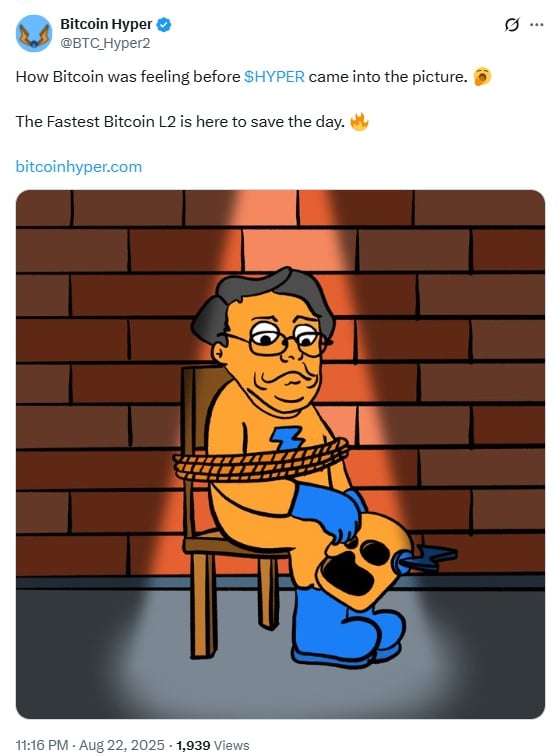Open the @BTC_Hyper2 handle

[105, 43]
